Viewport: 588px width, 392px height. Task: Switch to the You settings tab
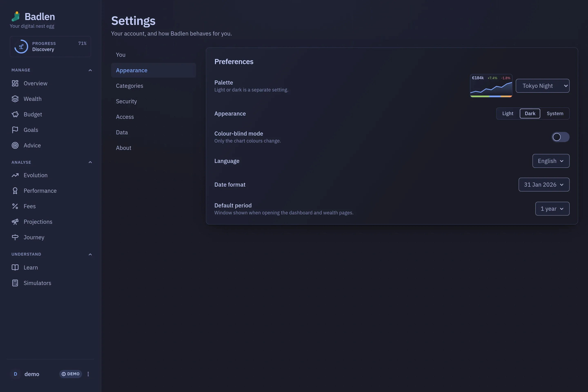pos(153,55)
